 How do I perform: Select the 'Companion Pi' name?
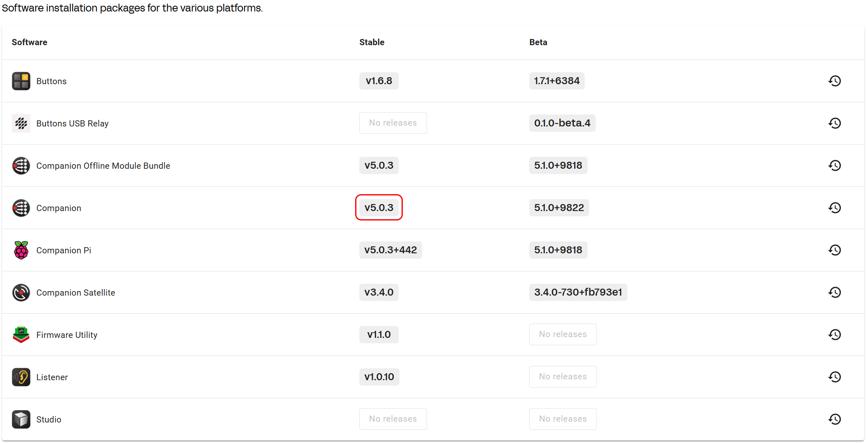64,250
